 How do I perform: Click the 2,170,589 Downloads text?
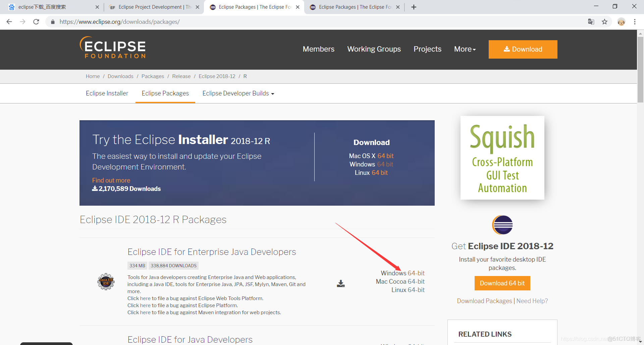126,189
